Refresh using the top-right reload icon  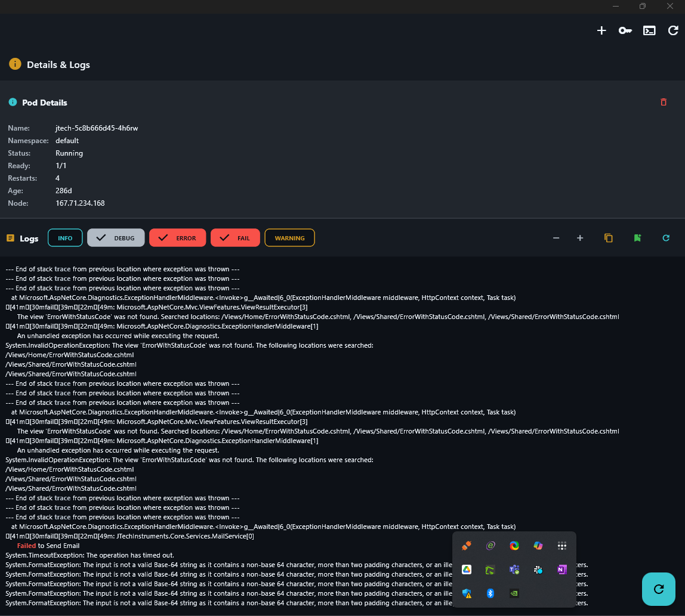pyautogui.click(x=673, y=30)
